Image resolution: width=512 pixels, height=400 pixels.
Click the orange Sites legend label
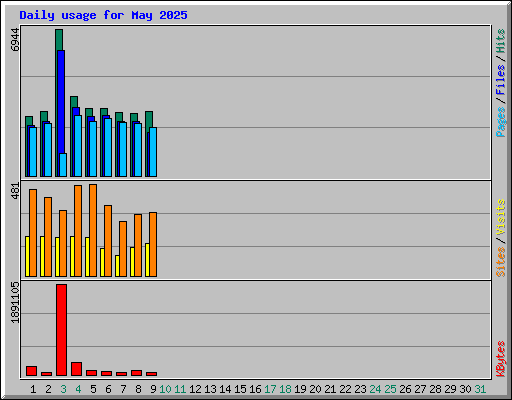[x=500, y=262]
